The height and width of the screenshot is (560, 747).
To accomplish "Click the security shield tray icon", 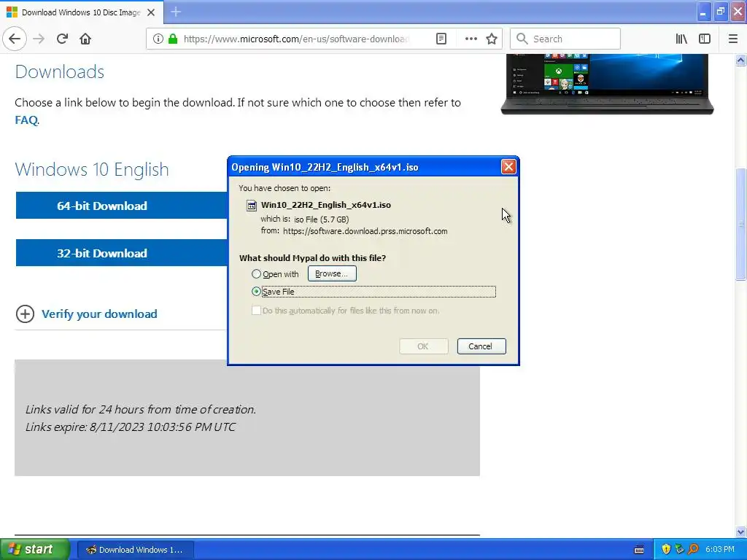I will 666,550.
